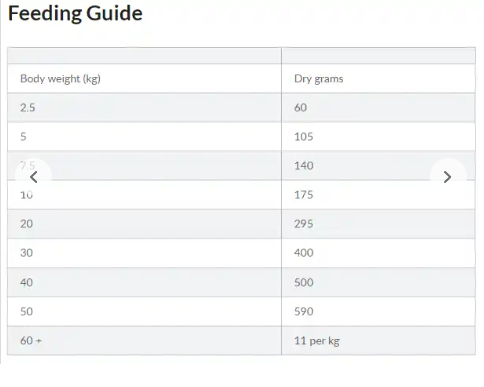Select the 60 dry grams cell
The image size is (484, 387).
click(378, 108)
